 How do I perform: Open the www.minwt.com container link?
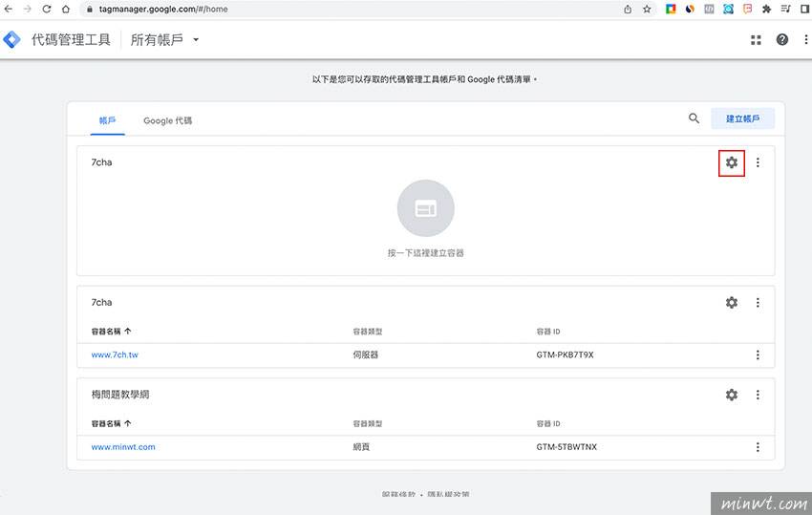click(x=123, y=447)
